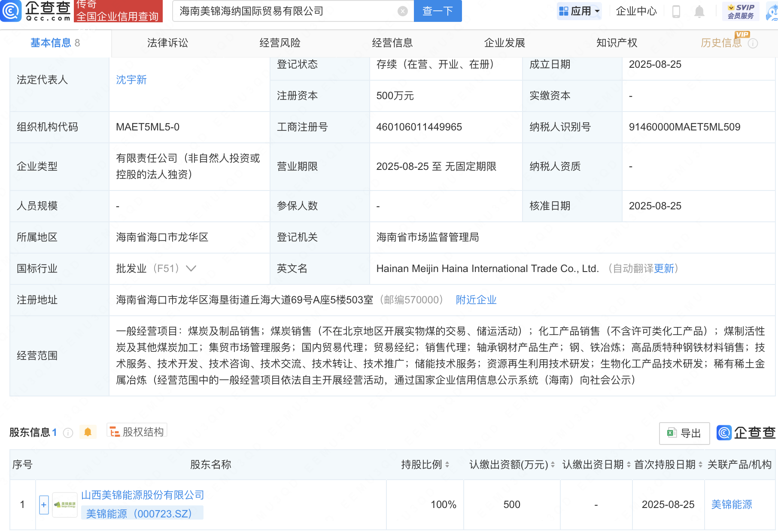The image size is (778, 532).
Task: Expand the 批发业 (F51) industry chevron
Action: click(191, 269)
